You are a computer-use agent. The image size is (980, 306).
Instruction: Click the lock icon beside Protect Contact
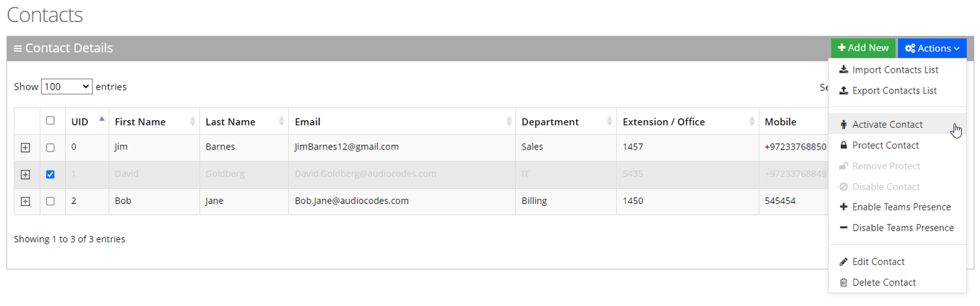843,145
